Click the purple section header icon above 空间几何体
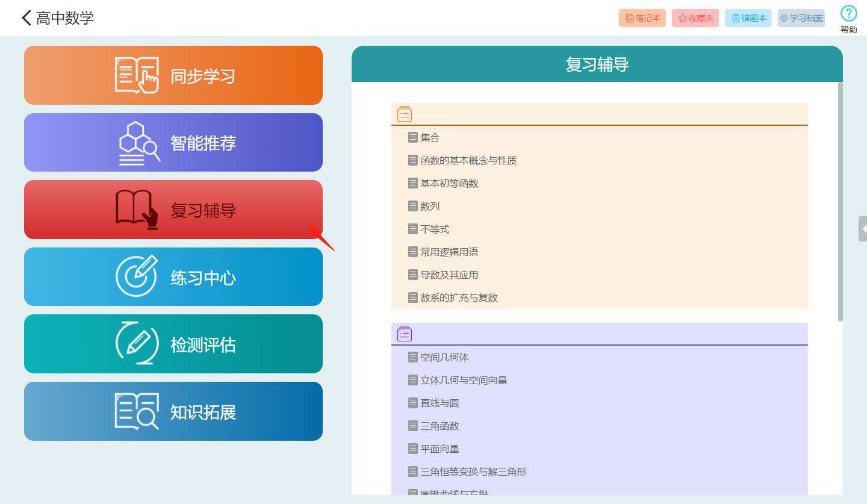Image resolution: width=867 pixels, height=504 pixels. pyautogui.click(x=405, y=334)
